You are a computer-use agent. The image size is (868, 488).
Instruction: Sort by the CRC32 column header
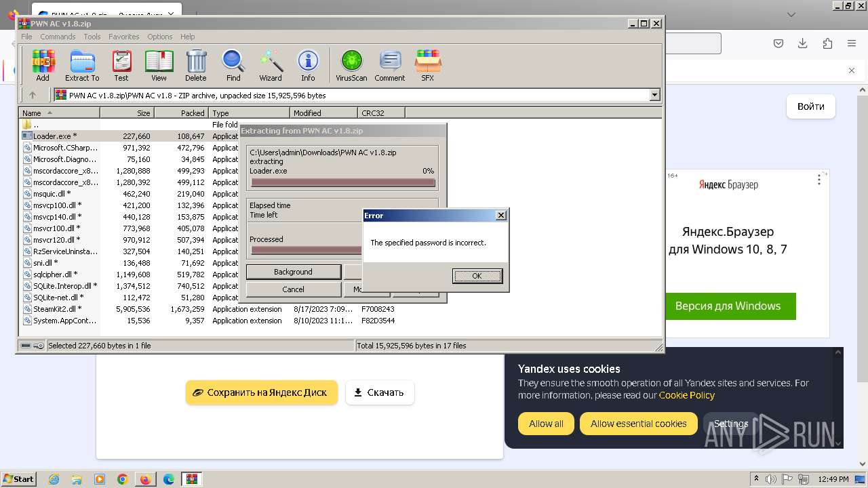point(381,113)
